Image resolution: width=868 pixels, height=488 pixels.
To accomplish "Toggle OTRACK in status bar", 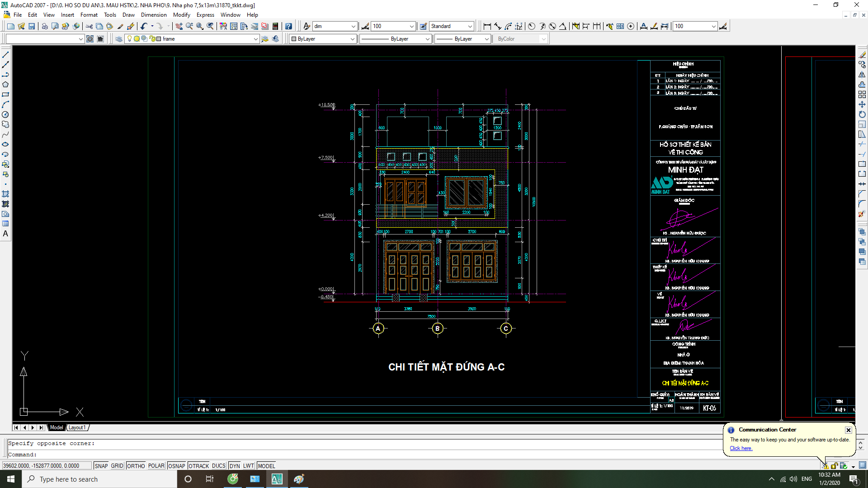I will click(x=198, y=466).
